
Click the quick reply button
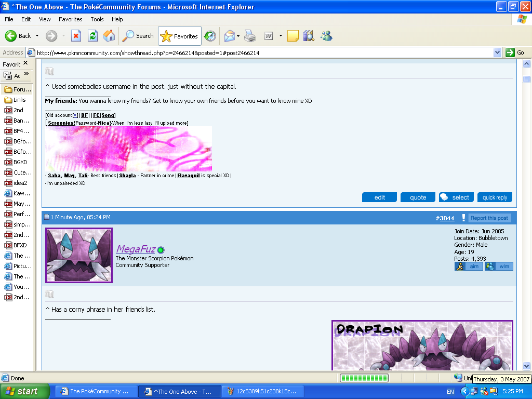pyautogui.click(x=495, y=197)
